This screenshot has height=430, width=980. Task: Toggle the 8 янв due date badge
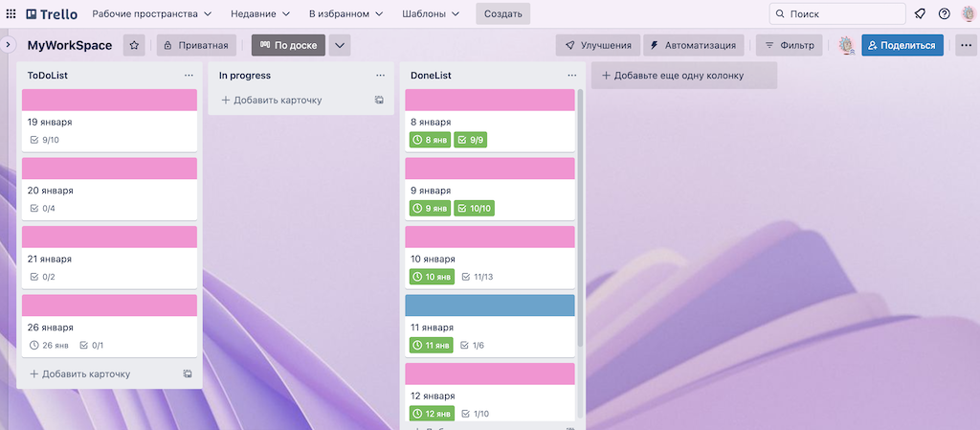pyautogui.click(x=430, y=140)
